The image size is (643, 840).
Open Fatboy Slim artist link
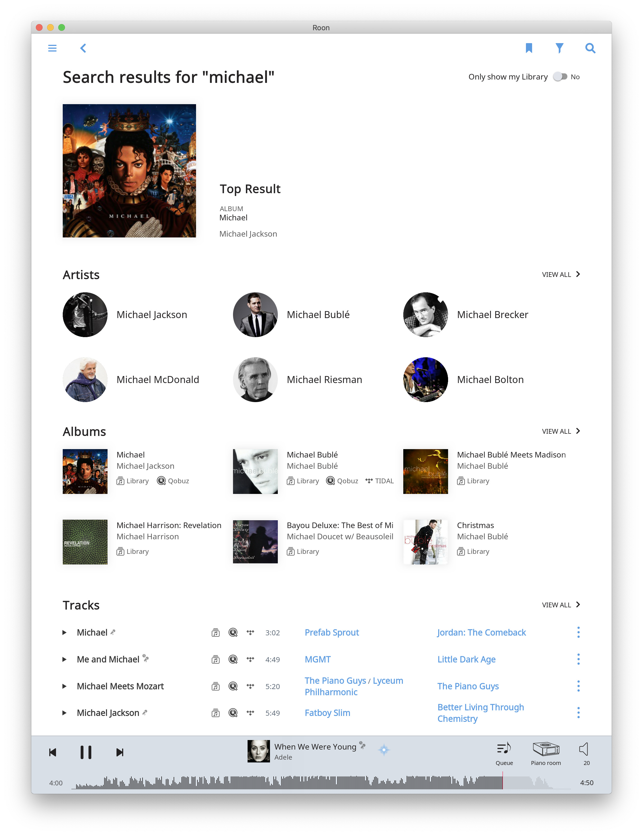click(327, 713)
